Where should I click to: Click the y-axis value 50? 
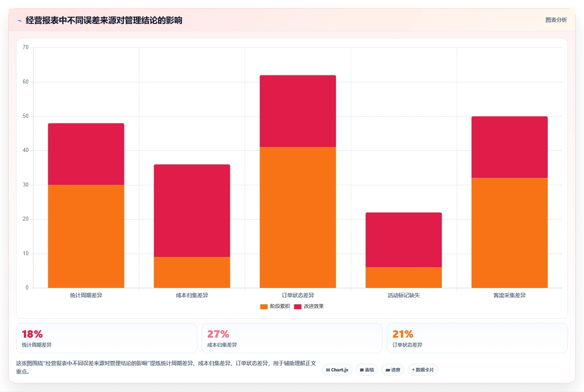click(x=26, y=116)
